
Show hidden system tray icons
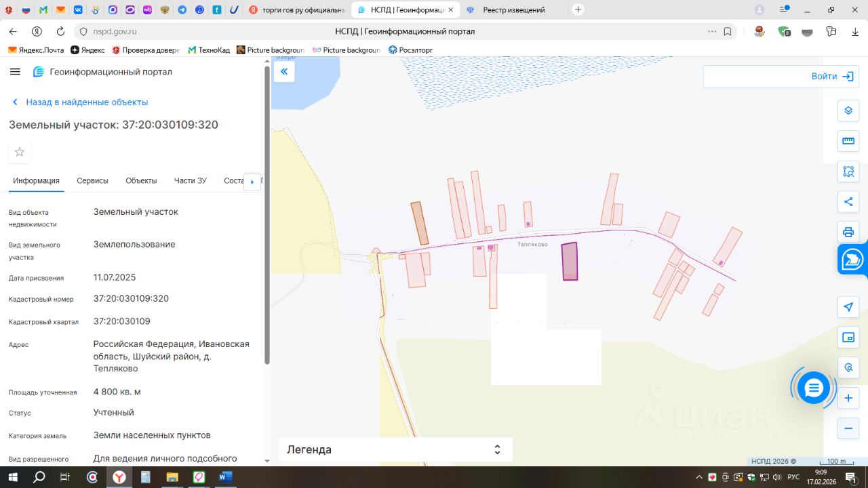699,477
